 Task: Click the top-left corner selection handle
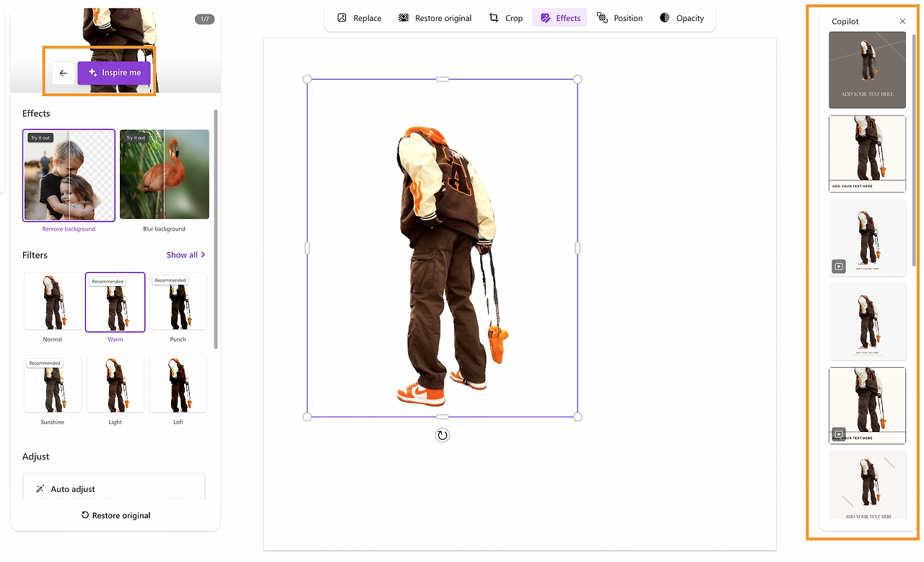click(307, 79)
